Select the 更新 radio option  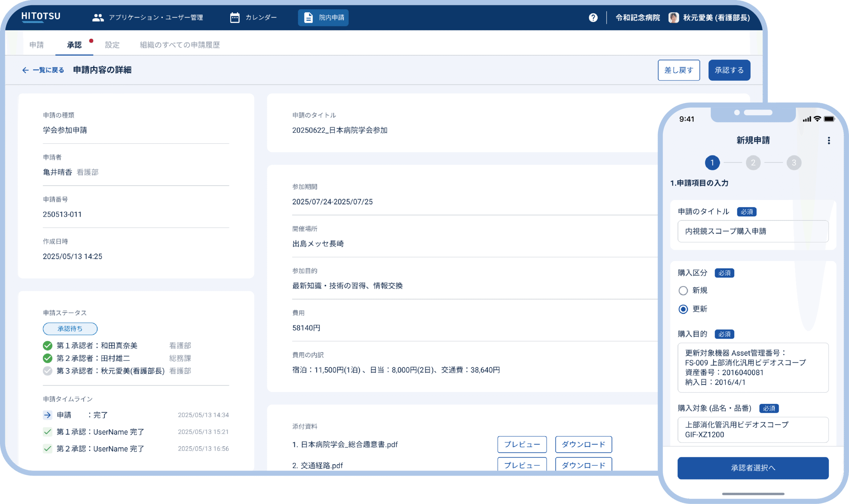pyautogui.click(x=683, y=309)
